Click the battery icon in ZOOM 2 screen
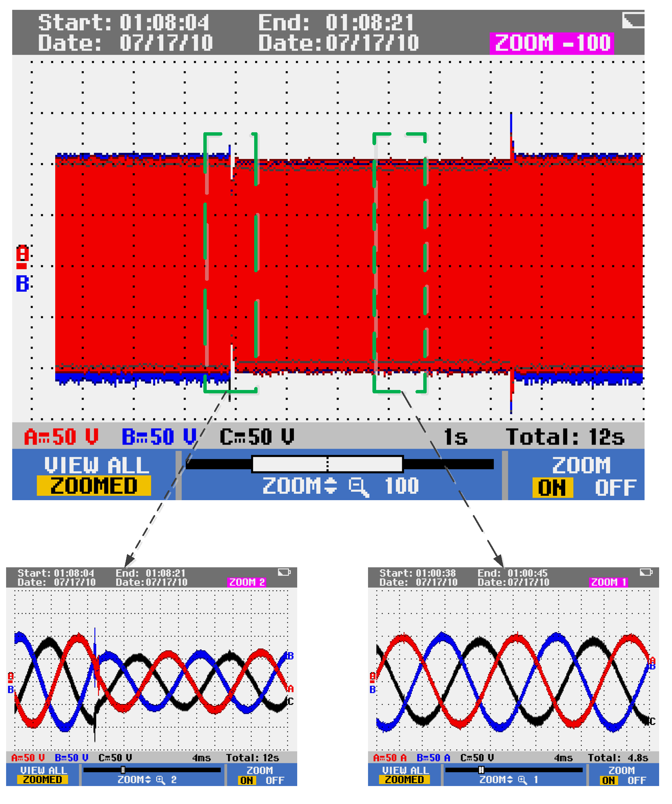Viewport: 672px width, 804px height. [284, 572]
